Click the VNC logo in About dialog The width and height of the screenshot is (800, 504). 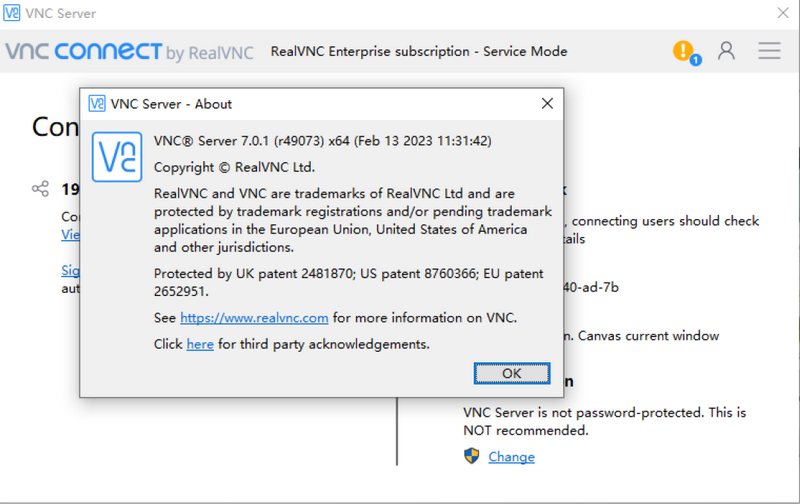coord(117,157)
